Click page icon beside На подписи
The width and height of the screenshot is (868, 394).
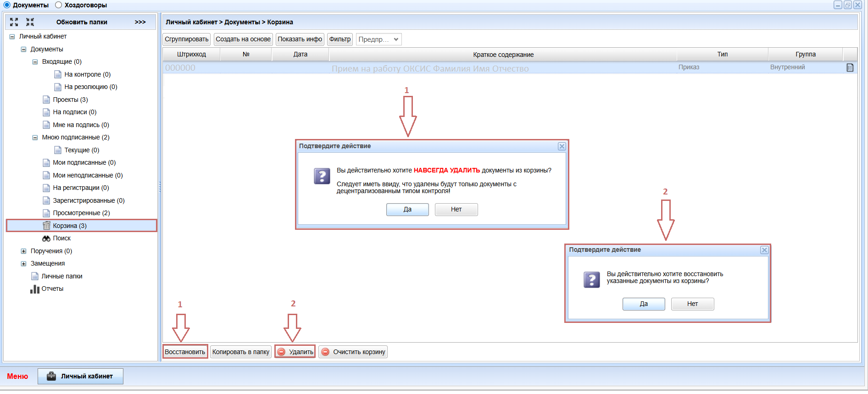[46, 112]
